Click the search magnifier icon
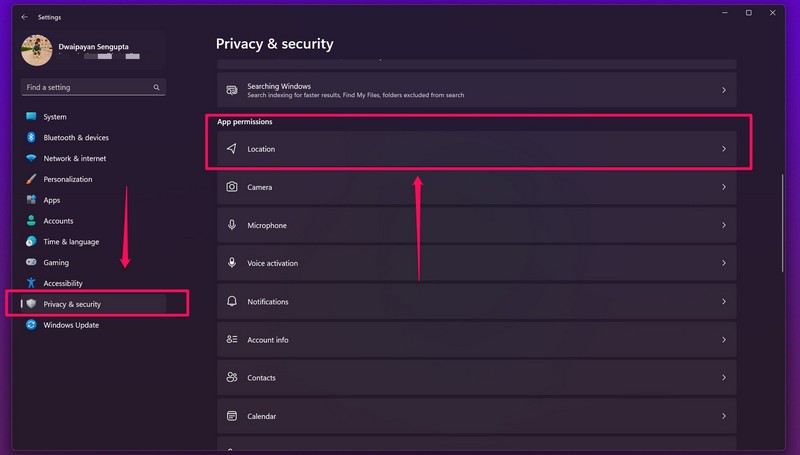800x455 pixels. click(156, 88)
